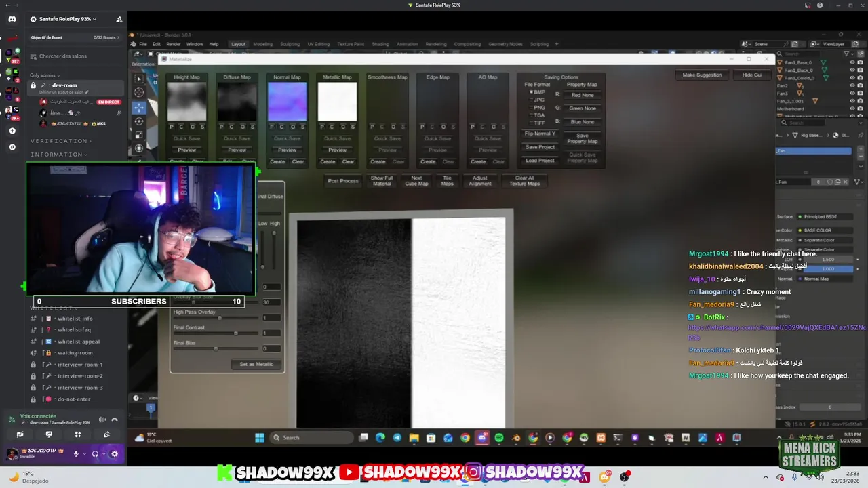
Task: Adjust the Final Bias slider
Action: (x=216, y=349)
